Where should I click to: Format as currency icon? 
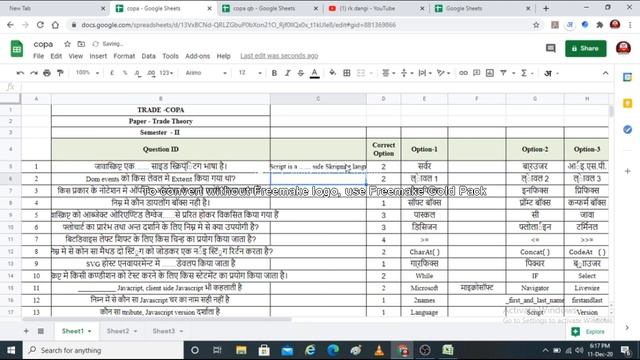[112, 73]
